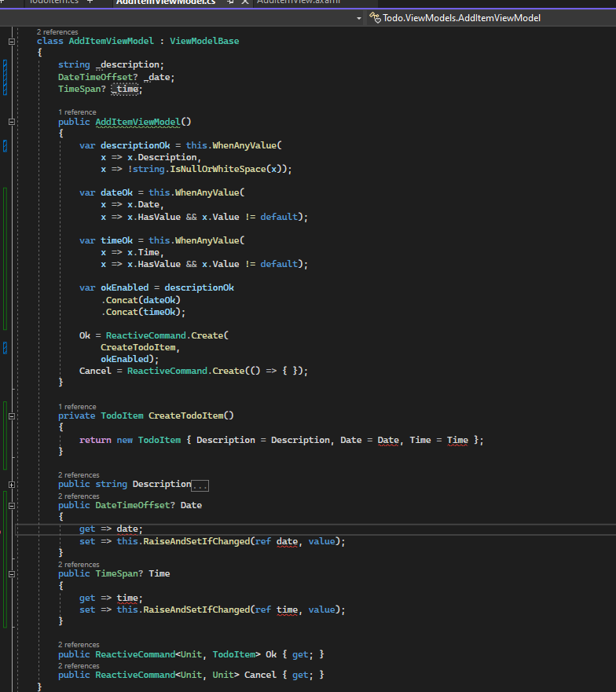Collapse the Time property region
Screen dimensions: 616x692
12,574
